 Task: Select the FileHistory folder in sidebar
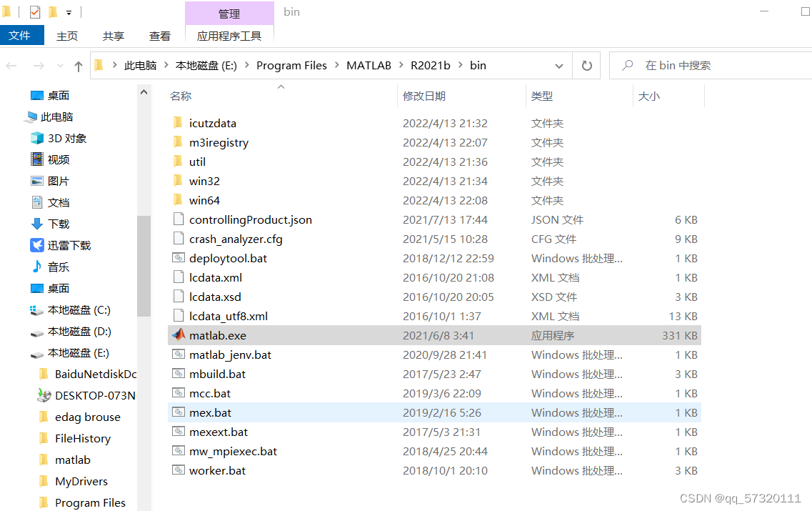(83, 438)
